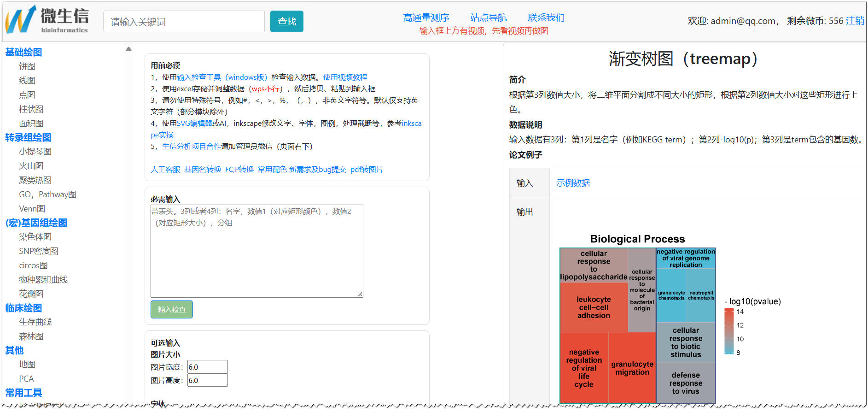This screenshot has width=868, height=412.
Task: Click the pdf转图片 link
Action: pyautogui.click(x=367, y=170)
